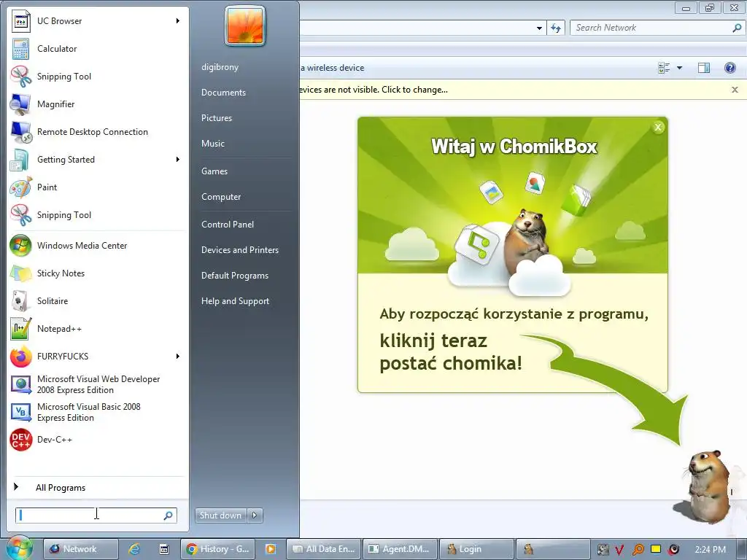Viewport: 747px width, 560px height.
Task: Launch Solitaire game icon
Action: [x=20, y=301]
